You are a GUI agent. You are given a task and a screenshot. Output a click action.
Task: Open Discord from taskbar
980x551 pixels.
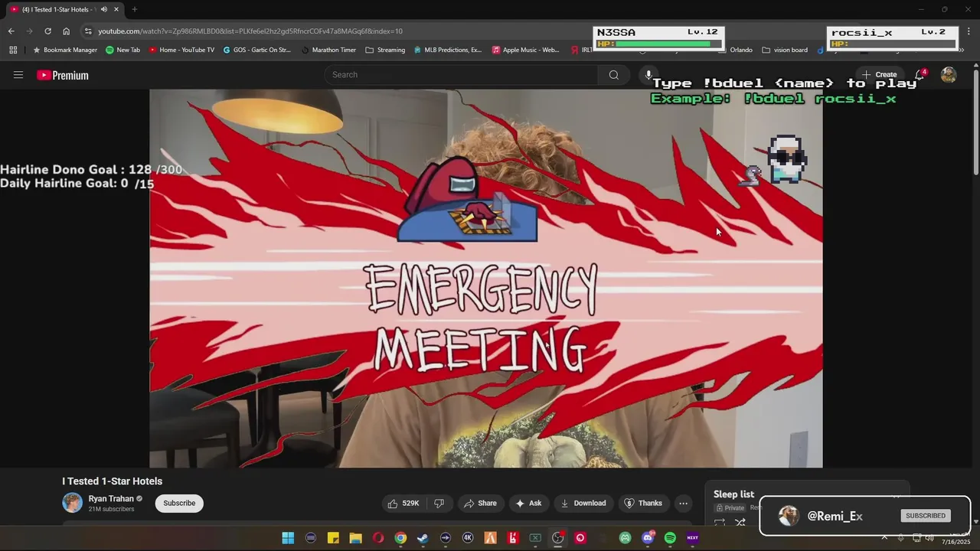point(648,538)
